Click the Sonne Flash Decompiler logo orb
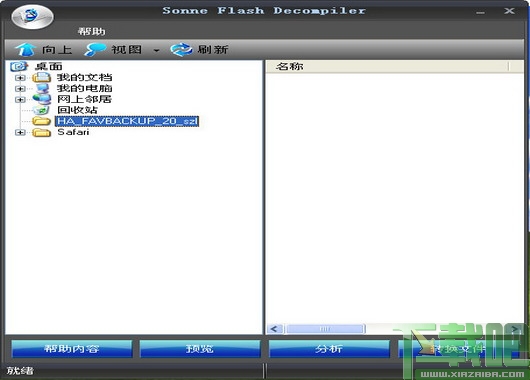530x380 pixels. tap(32, 16)
